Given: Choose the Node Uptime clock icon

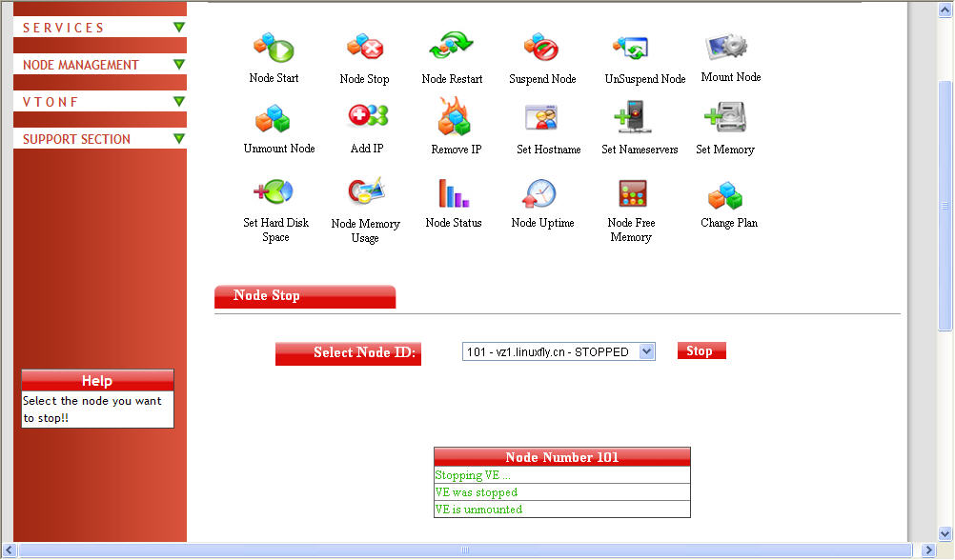Looking at the screenshot, I should [540, 193].
